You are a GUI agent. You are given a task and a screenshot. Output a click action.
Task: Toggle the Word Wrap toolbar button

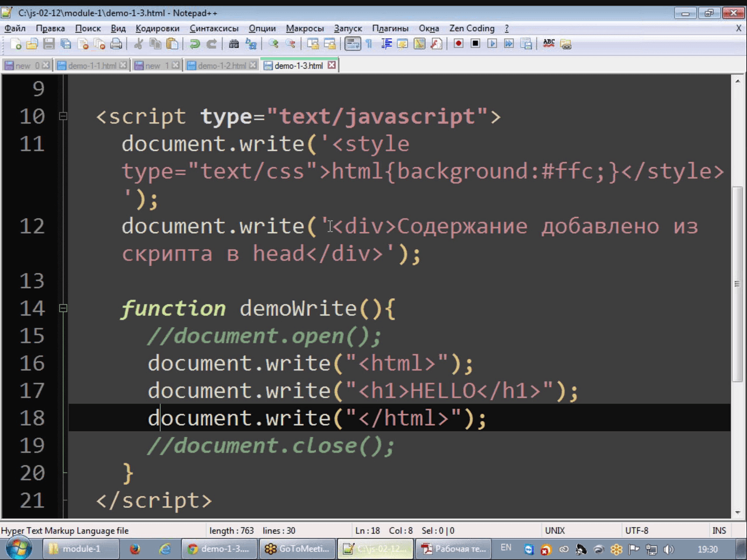point(352,44)
